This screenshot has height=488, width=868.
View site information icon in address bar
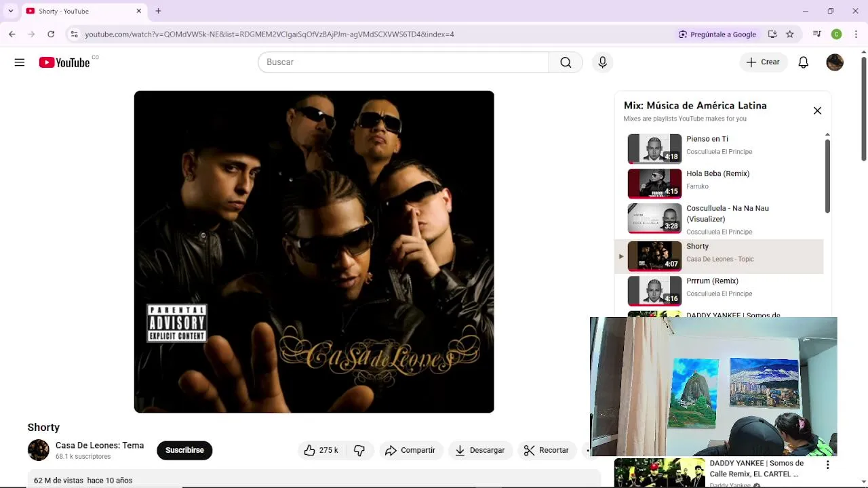click(74, 34)
